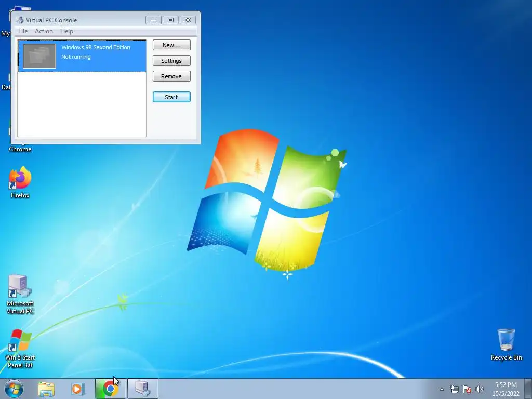Click the virtual machine thumbnail preview
Screen dimensions: 532x399
coord(39,56)
